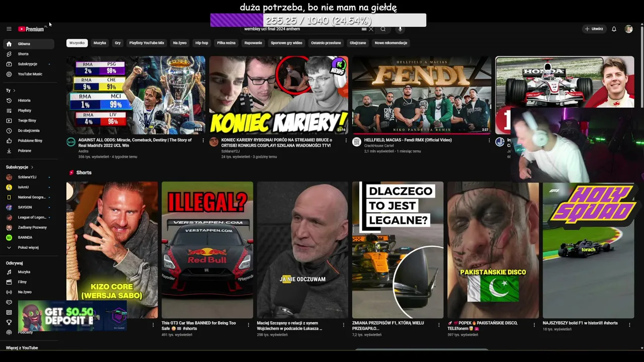Click the magnifier search button

coord(383,29)
